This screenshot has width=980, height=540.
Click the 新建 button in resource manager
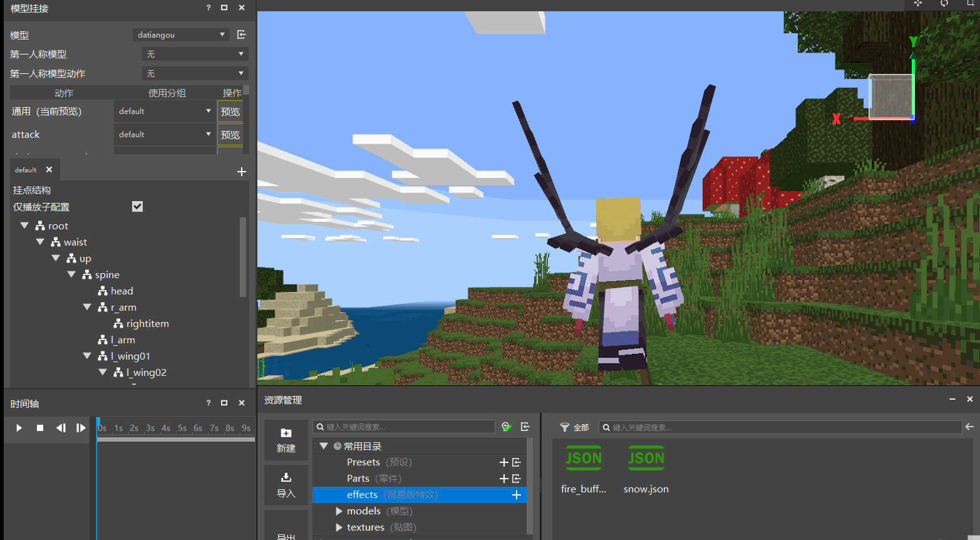point(286,440)
